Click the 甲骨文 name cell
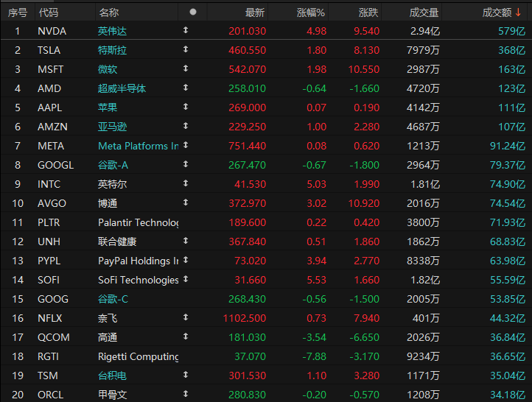Viewport: 532px width, 402px height. (x=112, y=395)
